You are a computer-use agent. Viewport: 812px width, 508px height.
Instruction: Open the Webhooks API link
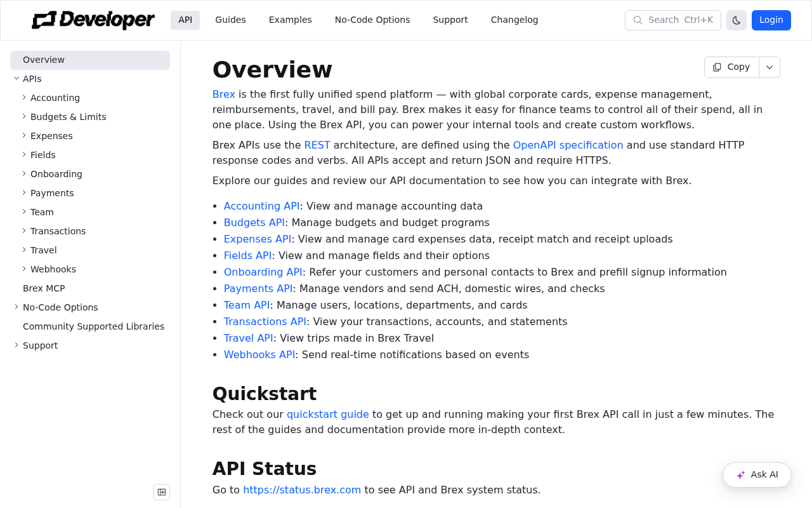[259, 354]
